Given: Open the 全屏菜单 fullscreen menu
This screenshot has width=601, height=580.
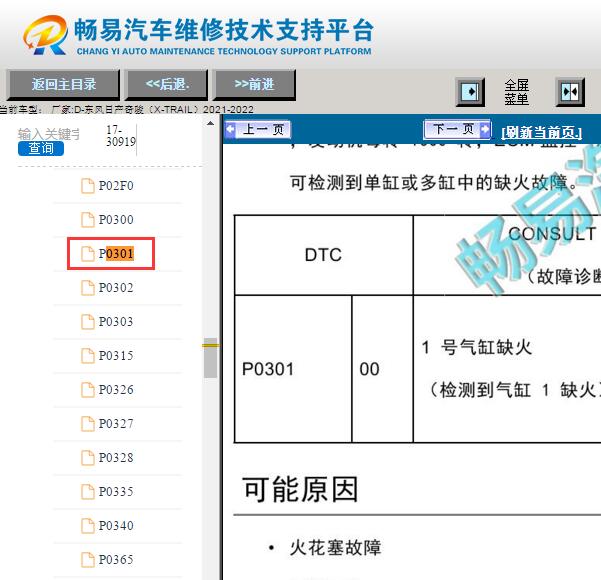Looking at the screenshot, I should [x=516, y=92].
